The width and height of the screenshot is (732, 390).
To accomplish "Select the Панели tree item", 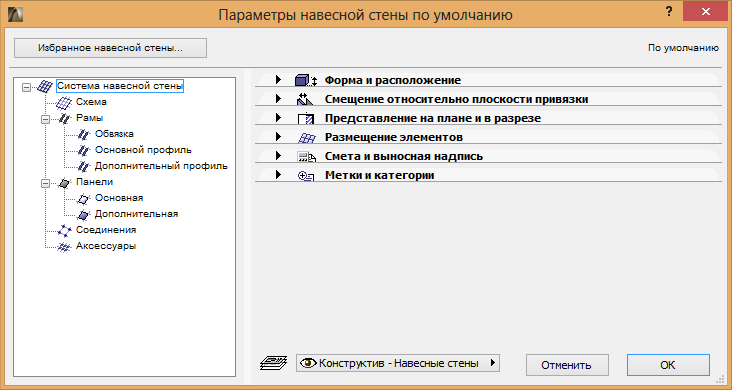I will pos(94,182).
